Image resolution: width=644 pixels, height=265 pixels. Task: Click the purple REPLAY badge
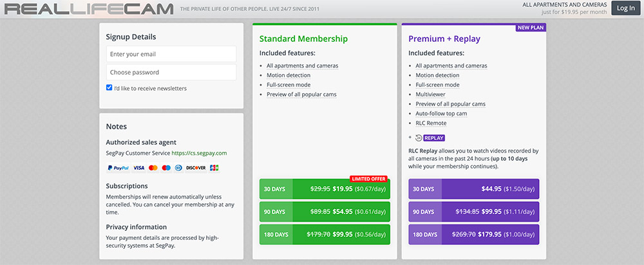433,138
